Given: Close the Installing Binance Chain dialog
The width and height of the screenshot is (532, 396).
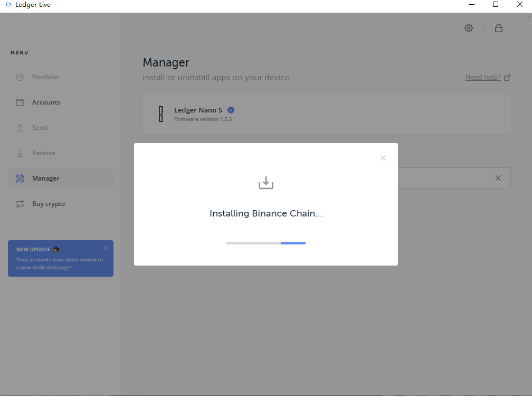Looking at the screenshot, I should click(383, 158).
